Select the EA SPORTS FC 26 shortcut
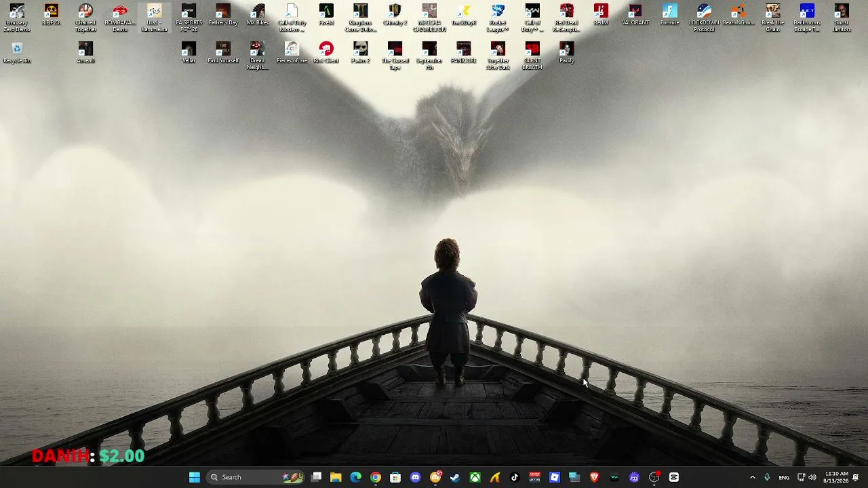 [x=189, y=18]
